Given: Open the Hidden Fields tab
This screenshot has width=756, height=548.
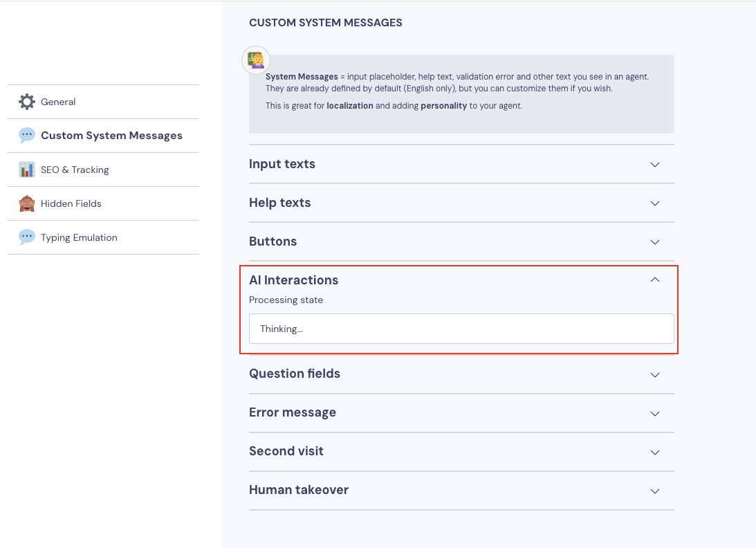Looking at the screenshot, I should 71,203.
